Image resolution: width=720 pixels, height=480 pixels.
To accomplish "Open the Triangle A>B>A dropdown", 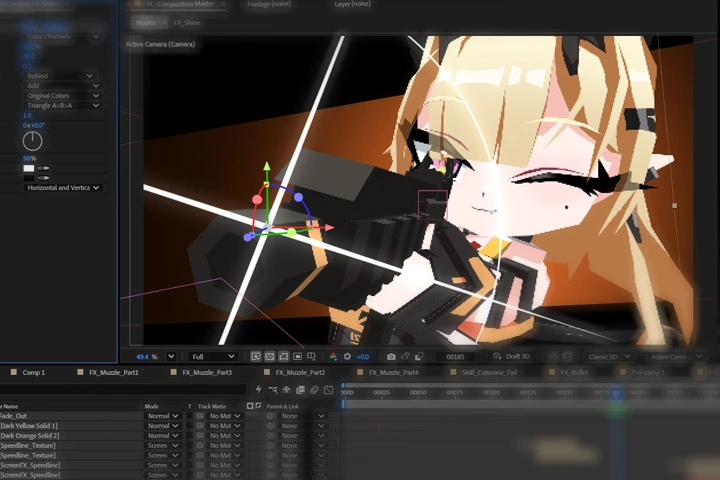I will pyautogui.click(x=62, y=106).
